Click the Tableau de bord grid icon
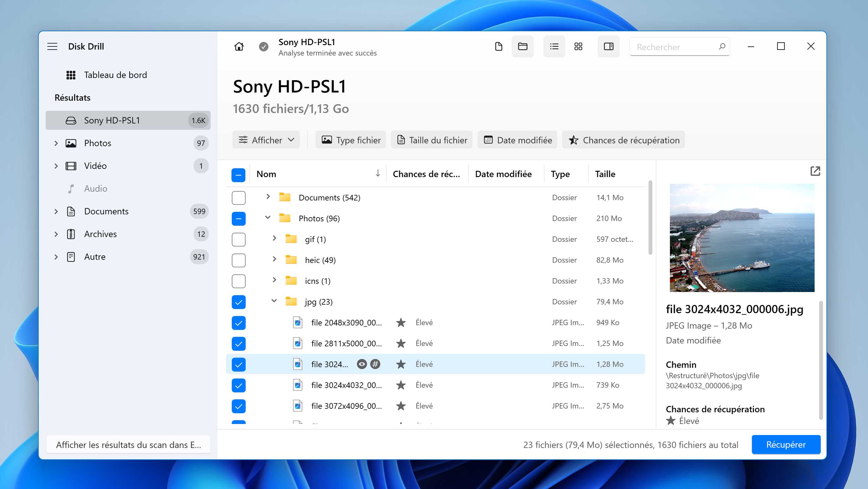This screenshot has height=489, width=868. point(71,75)
